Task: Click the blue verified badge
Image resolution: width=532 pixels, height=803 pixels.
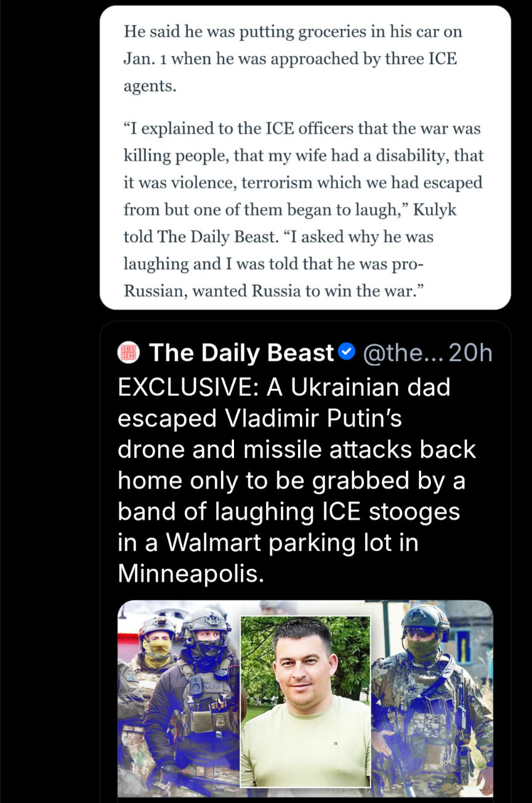Action: [x=347, y=352]
